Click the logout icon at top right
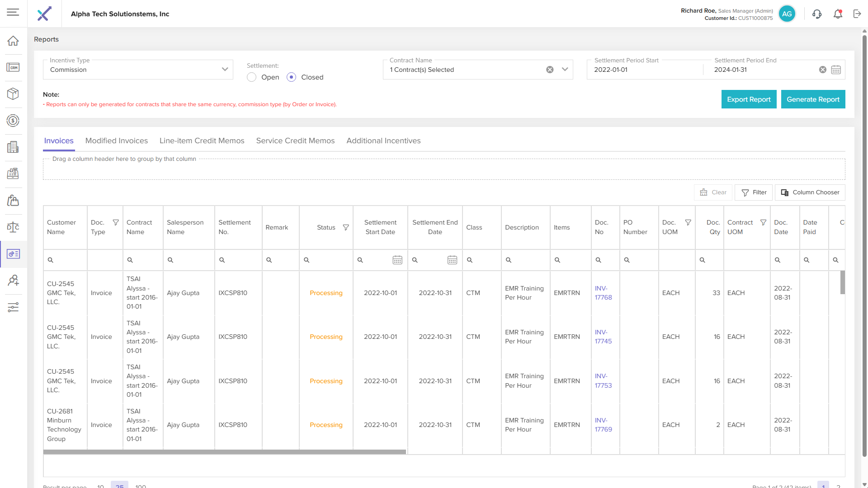Screen dimensions: 868x488 pyautogui.click(x=857, y=14)
